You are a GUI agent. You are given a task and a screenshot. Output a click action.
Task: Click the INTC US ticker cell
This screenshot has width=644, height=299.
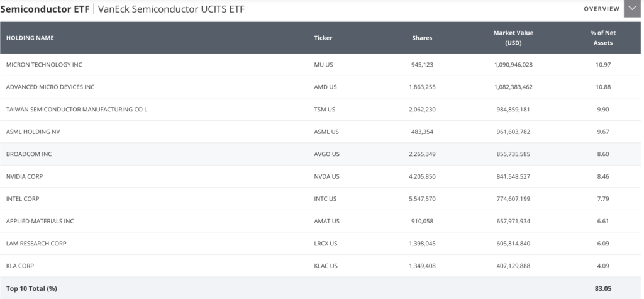coord(325,199)
